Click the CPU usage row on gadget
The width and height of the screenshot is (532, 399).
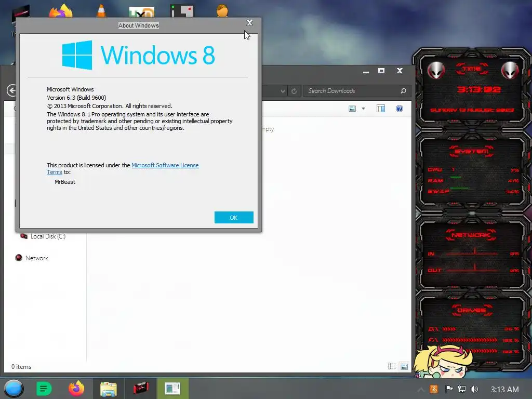click(473, 170)
